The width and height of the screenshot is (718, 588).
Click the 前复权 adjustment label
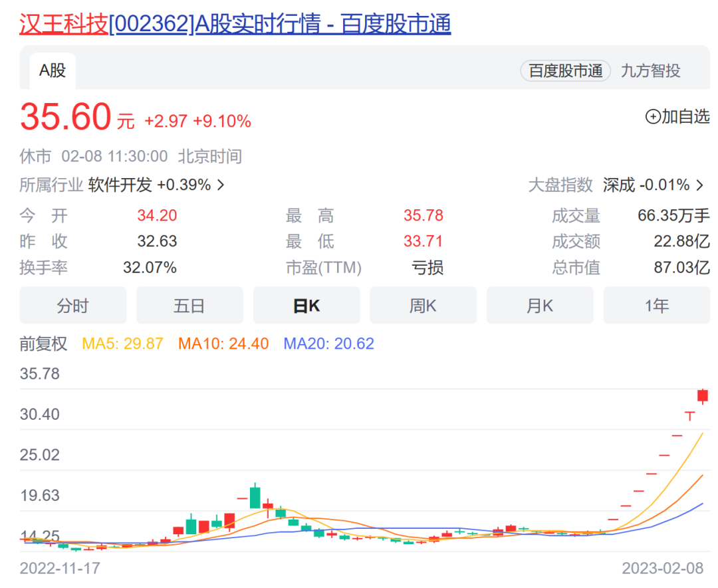tap(43, 343)
